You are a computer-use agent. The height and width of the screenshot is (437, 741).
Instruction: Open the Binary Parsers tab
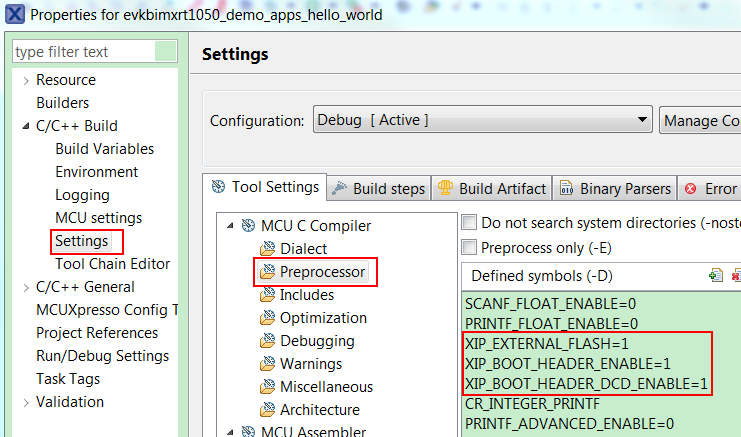click(616, 188)
